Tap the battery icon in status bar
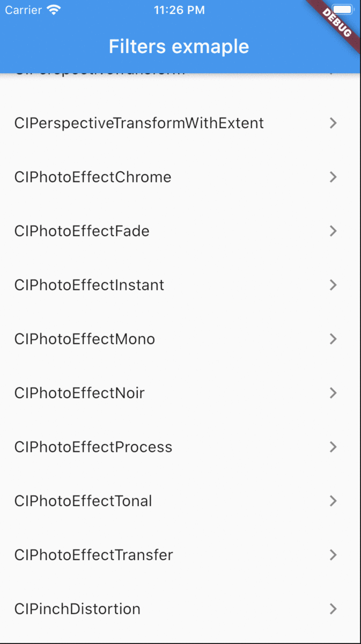The image size is (361, 644). pyautogui.click(x=342, y=9)
